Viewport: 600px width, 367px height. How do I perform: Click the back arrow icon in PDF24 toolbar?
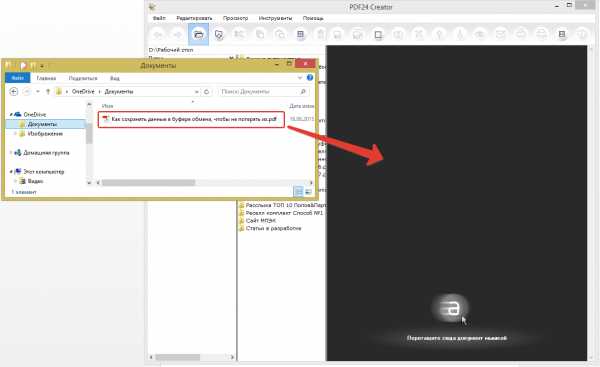158,35
